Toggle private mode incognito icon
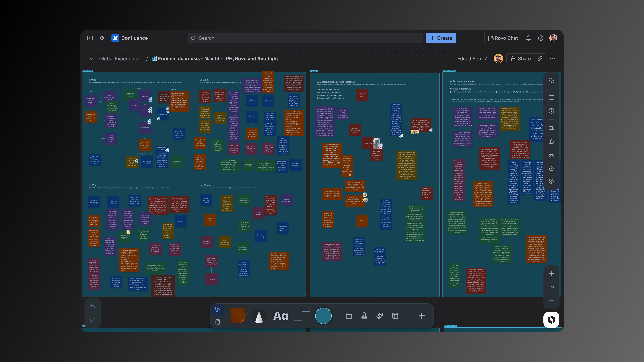 551,155
